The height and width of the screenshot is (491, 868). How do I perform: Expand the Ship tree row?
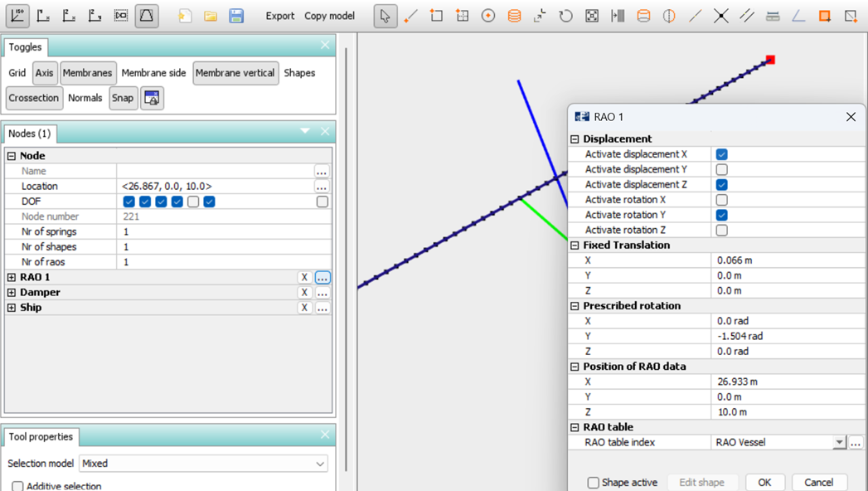pos(11,308)
